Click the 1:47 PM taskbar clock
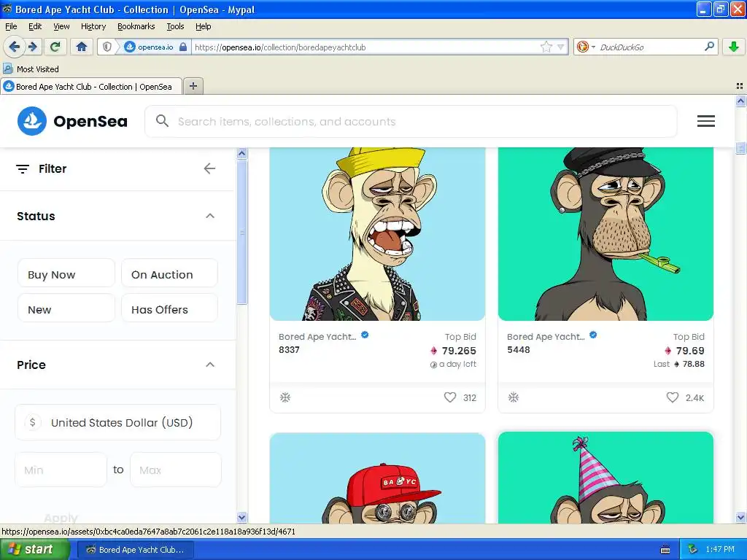Image resolution: width=747 pixels, height=560 pixels. point(720,549)
